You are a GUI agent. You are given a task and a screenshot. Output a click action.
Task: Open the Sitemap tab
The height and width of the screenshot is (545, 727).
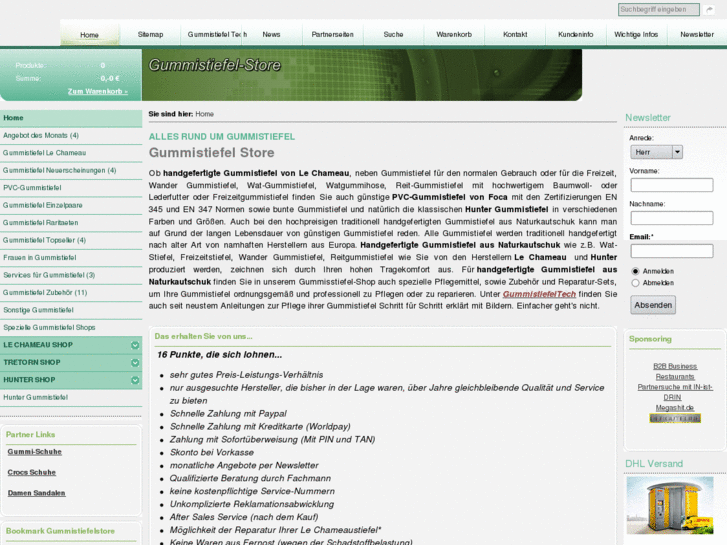[x=150, y=34]
